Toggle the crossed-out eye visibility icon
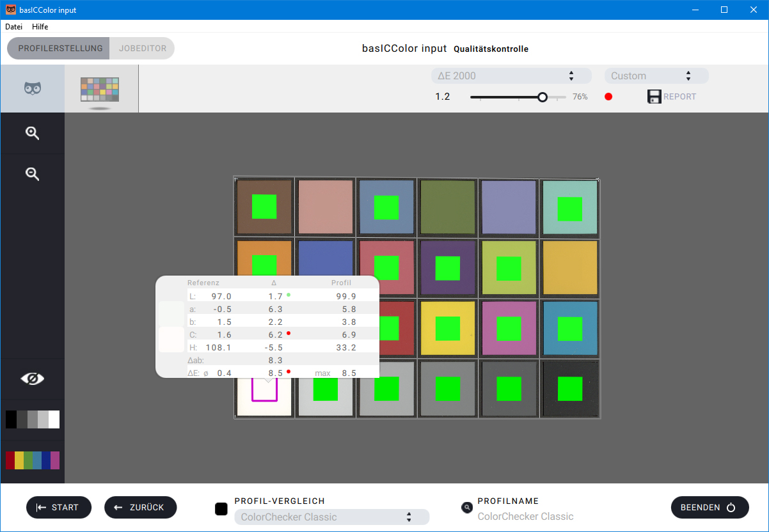769x532 pixels. pyautogui.click(x=33, y=379)
